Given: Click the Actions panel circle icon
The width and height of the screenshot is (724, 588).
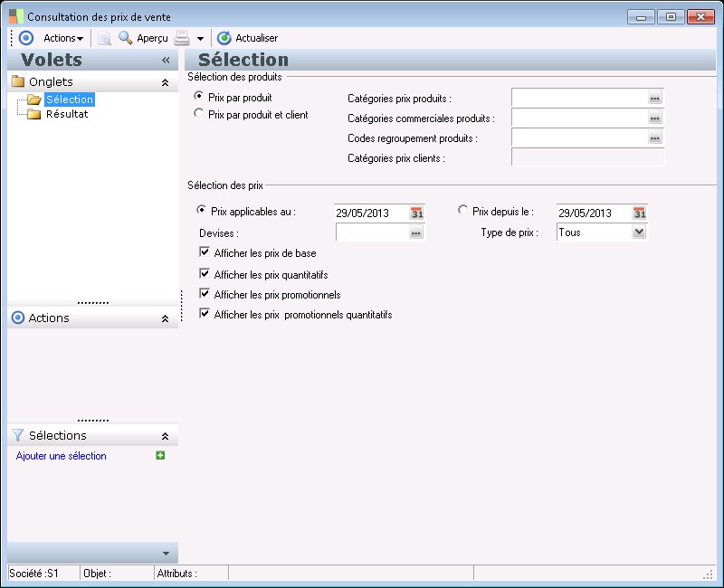Looking at the screenshot, I should coord(18,318).
